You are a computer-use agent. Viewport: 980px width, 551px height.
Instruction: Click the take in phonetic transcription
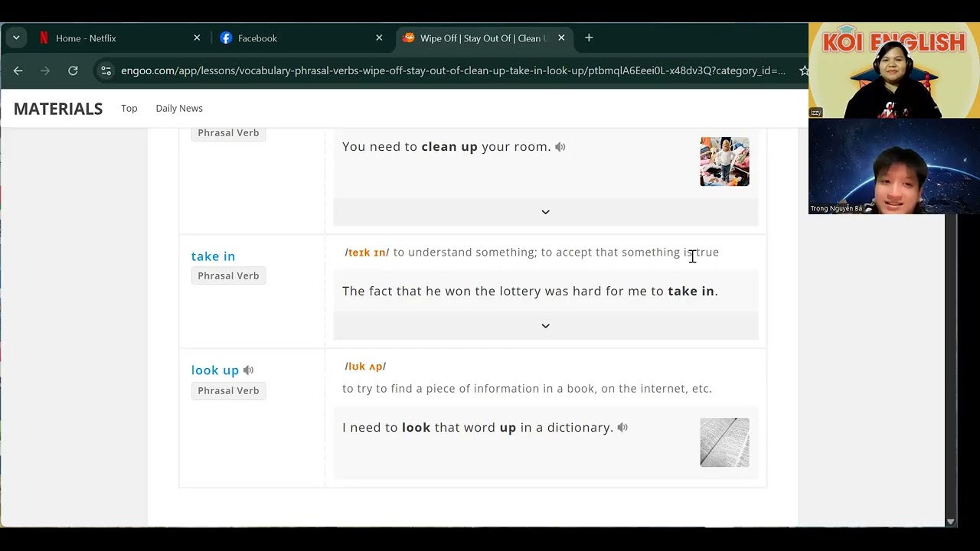[x=367, y=253]
